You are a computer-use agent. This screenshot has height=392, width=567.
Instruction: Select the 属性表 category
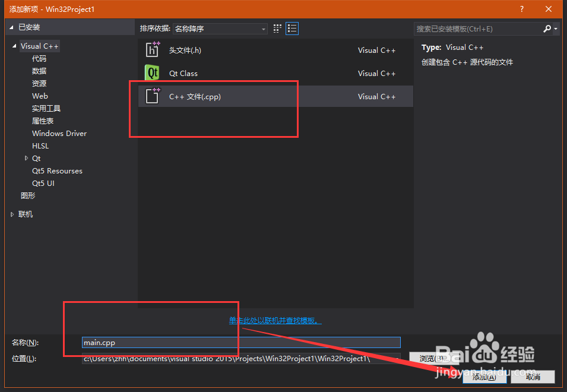point(43,121)
